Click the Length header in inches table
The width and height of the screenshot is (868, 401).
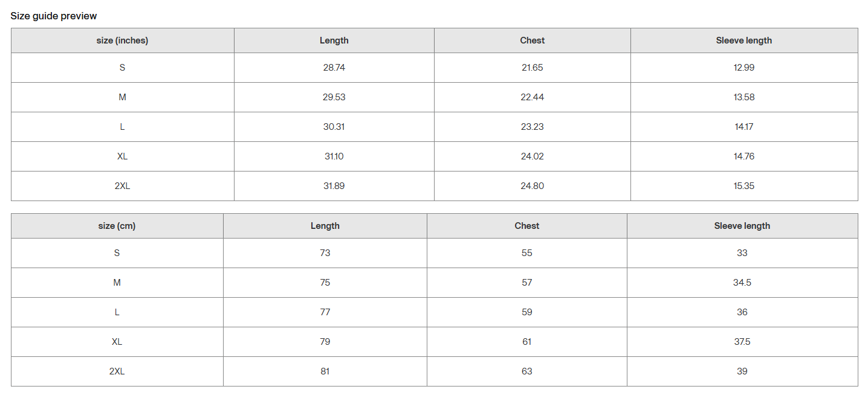334,40
